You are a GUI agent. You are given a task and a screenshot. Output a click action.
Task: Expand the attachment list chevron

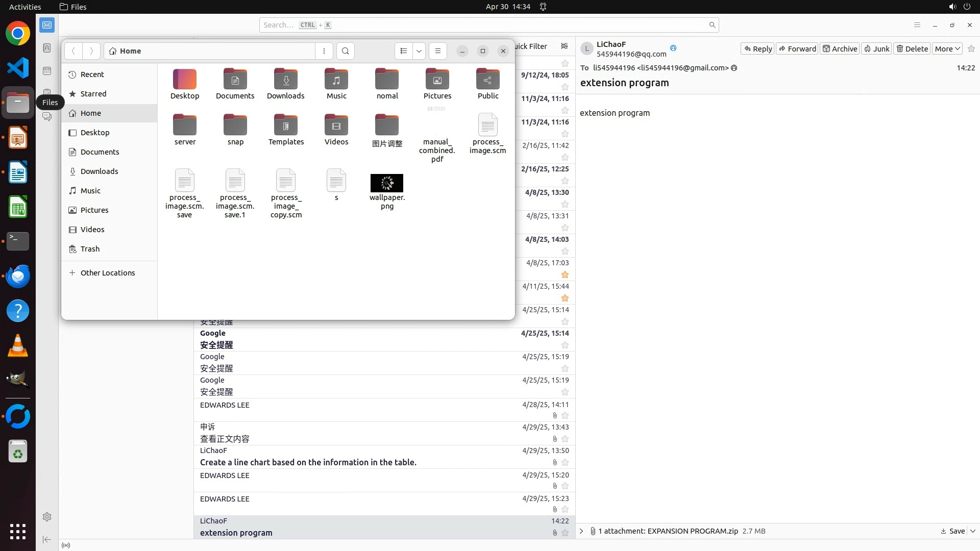pyautogui.click(x=581, y=531)
